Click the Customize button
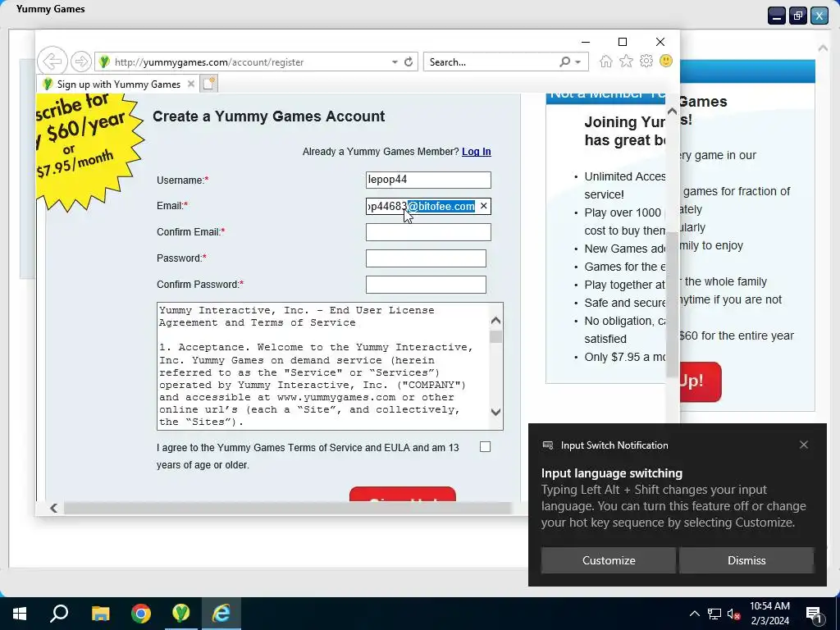 (609, 559)
